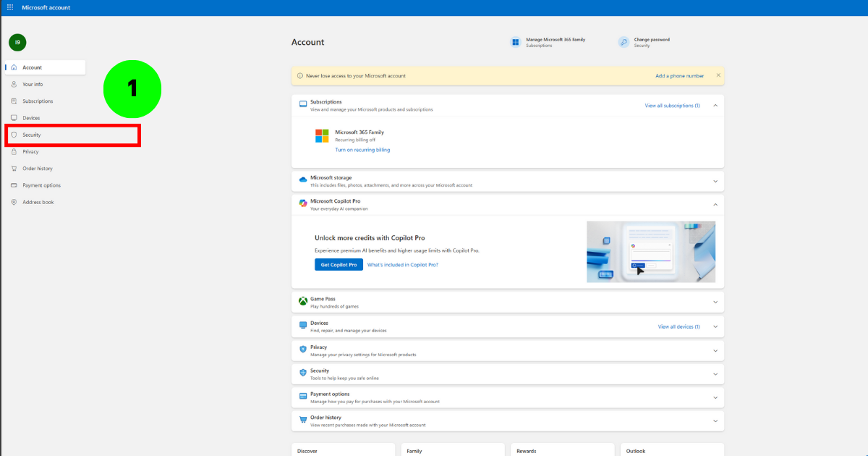This screenshot has width=868, height=456.
Task: Expand the Security section chevron
Action: click(x=715, y=374)
